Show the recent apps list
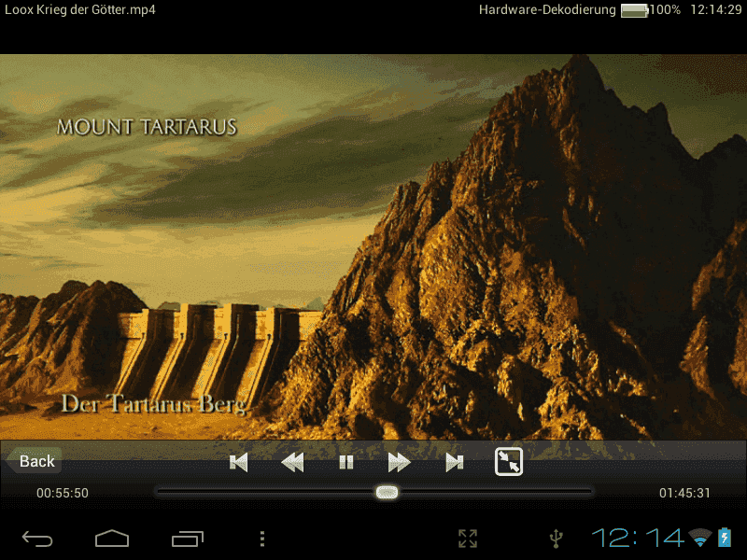This screenshot has height=560, width=747. 188,539
